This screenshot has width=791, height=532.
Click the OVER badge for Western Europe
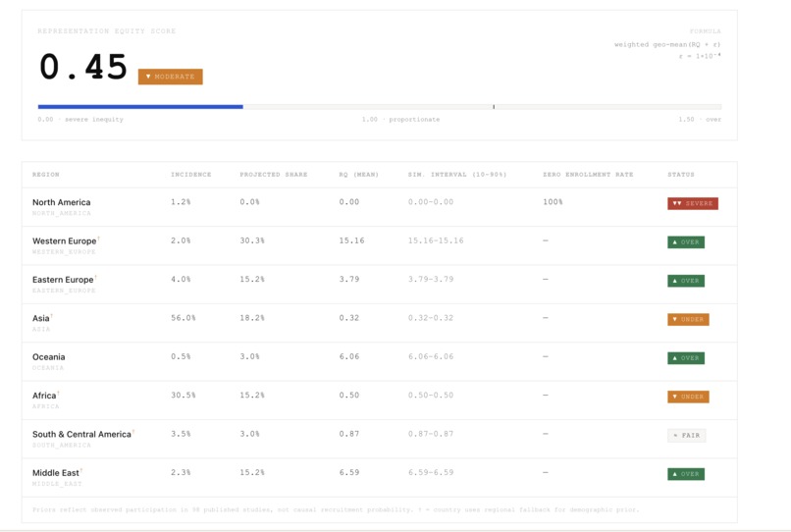tap(686, 242)
